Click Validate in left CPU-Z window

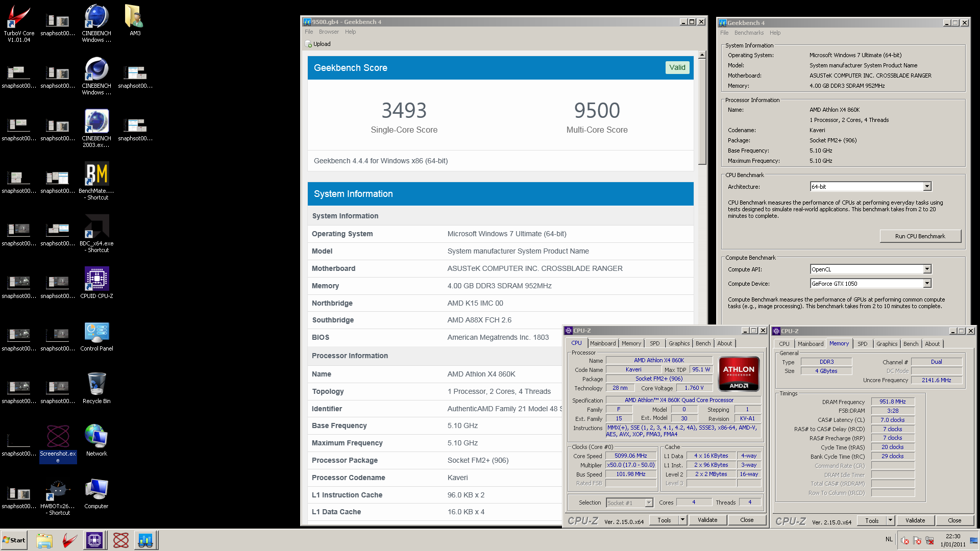[x=707, y=520]
